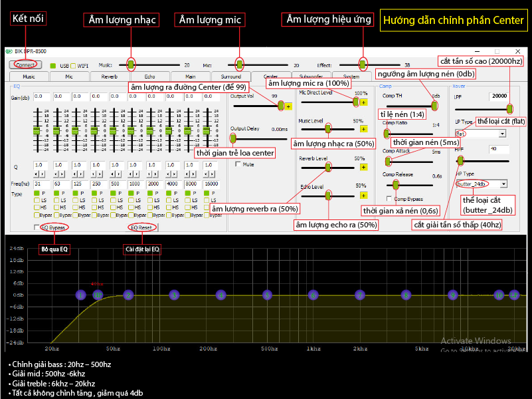This screenshot has width=532, height=399.
Task: Enable the Comp Bypass checkbox
Action: pyautogui.click(x=389, y=199)
